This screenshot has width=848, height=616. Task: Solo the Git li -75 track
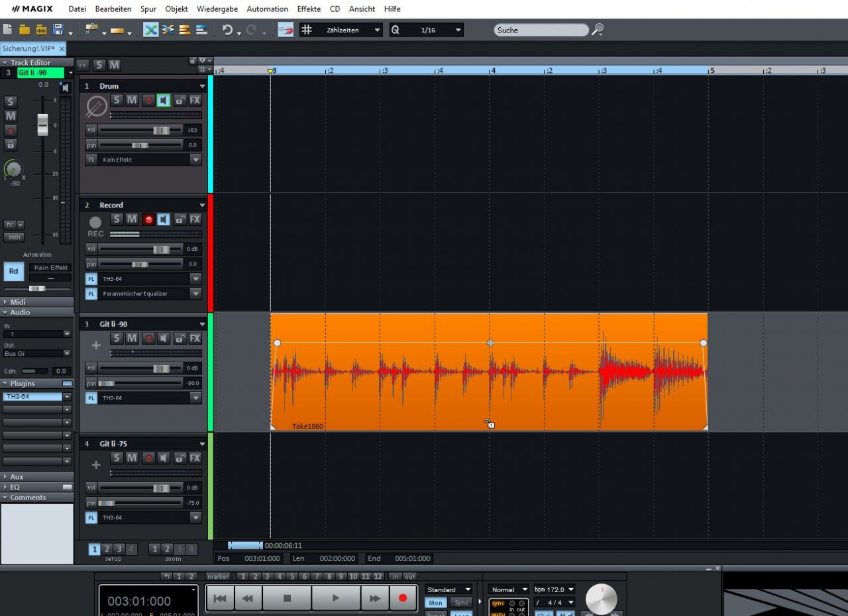(117, 458)
